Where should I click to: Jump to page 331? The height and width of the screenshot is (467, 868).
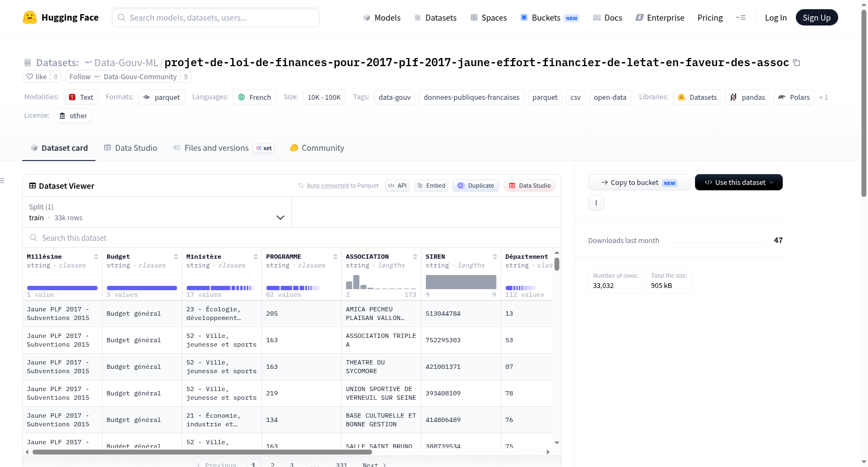pyautogui.click(x=341, y=465)
